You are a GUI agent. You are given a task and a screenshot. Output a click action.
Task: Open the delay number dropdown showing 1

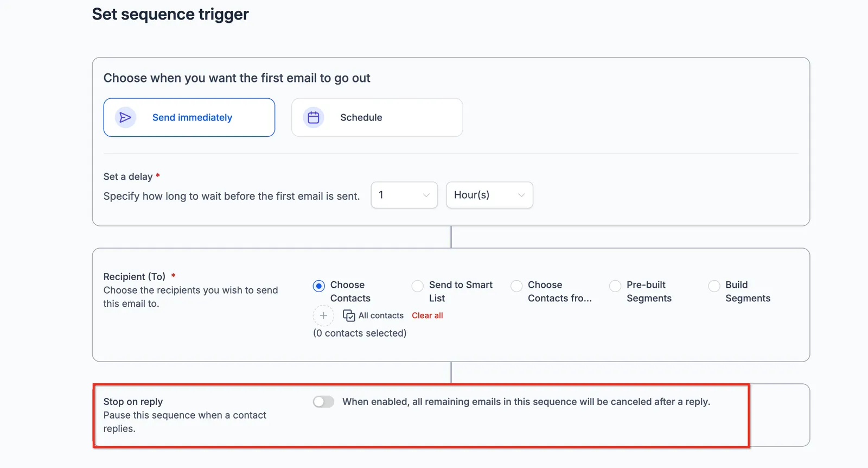[404, 195]
